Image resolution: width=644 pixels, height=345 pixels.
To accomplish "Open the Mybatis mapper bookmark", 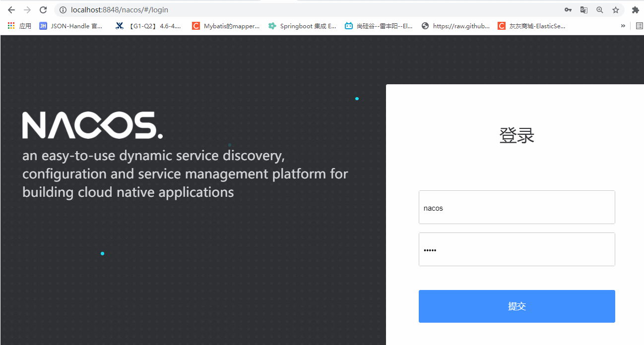I will pos(226,26).
